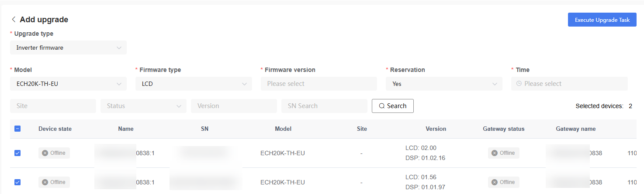This screenshot has height=194, width=644.
Task: Open the Upgrade type dropdown
Action: [68, 48]
